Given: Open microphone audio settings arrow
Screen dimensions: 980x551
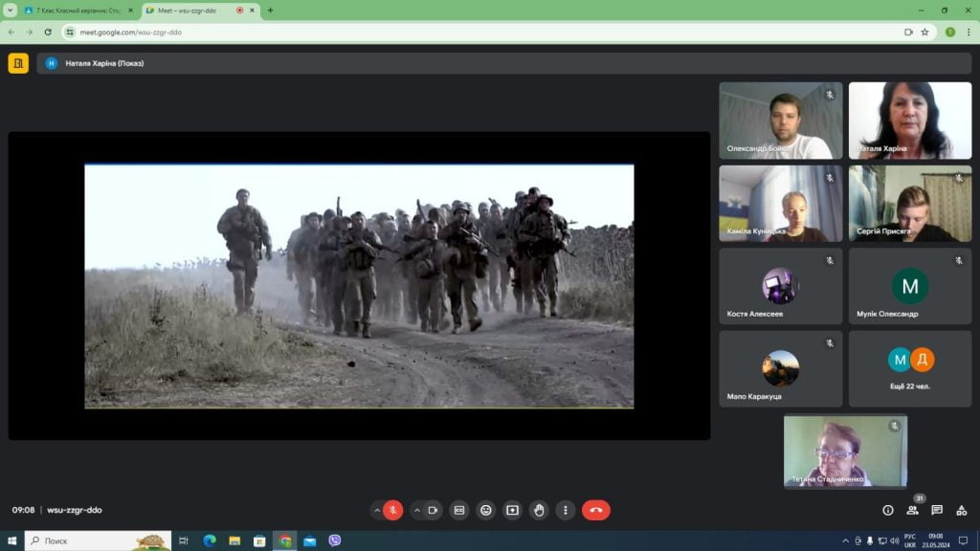Looking at the screenshot, I should pyautogui.click(x=377, y=511).
